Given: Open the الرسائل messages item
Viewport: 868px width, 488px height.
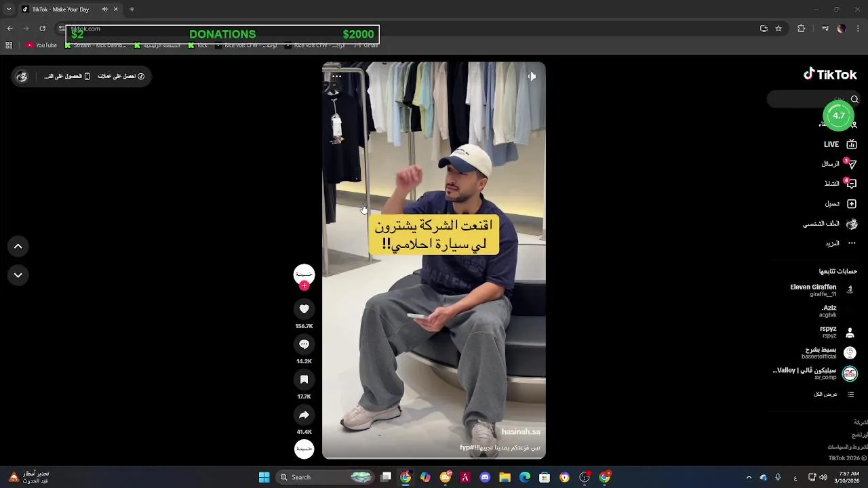Looking at the screenshot, I should point(839,164).
